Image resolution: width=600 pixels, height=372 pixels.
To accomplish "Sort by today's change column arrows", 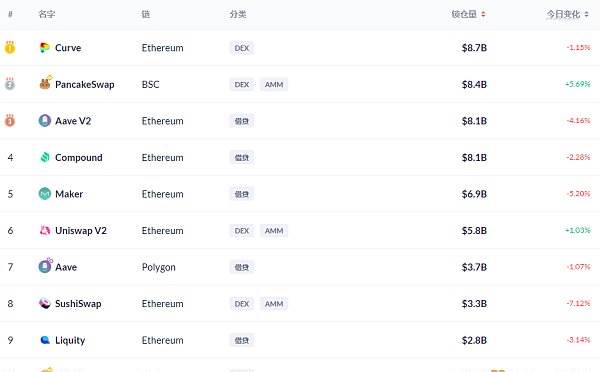I will point(587,15).
